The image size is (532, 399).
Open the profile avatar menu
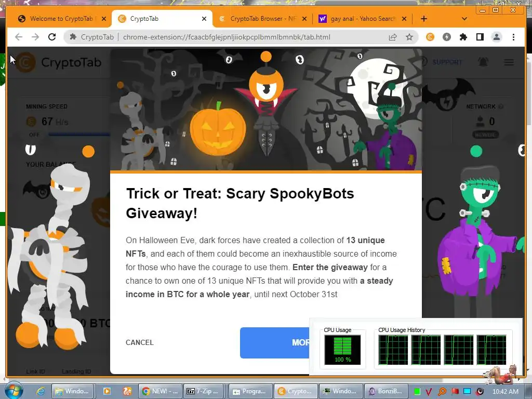[x=496, y=37]
